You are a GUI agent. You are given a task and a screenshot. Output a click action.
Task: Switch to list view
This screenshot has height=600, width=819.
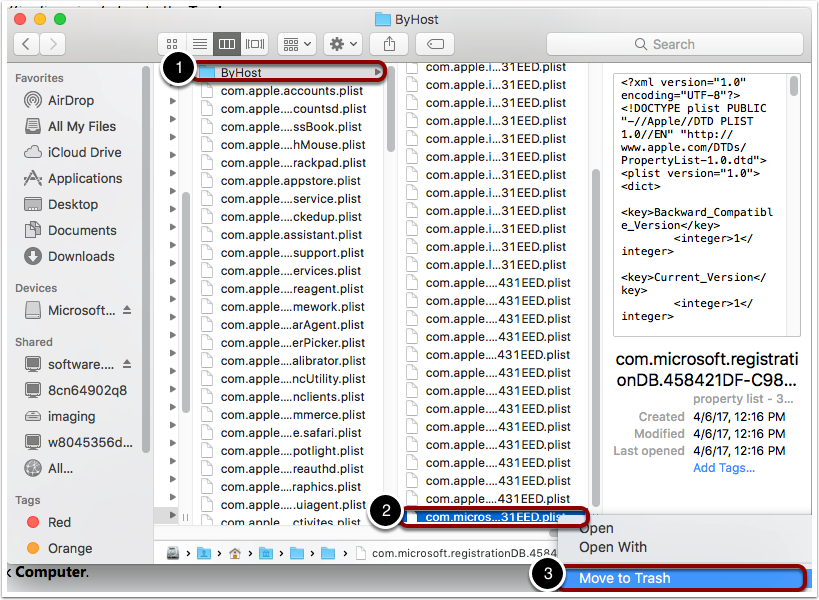[x=200, y=44]
